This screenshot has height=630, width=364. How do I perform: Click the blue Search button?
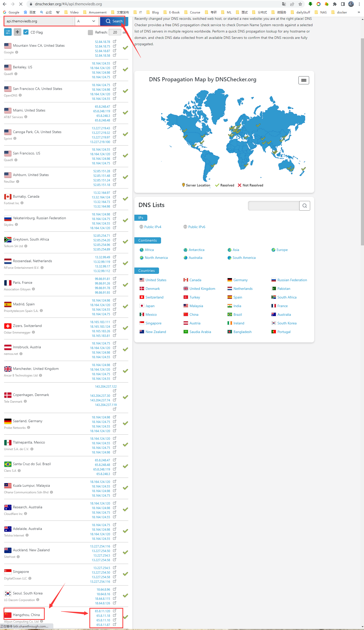[x=114, y=21]
